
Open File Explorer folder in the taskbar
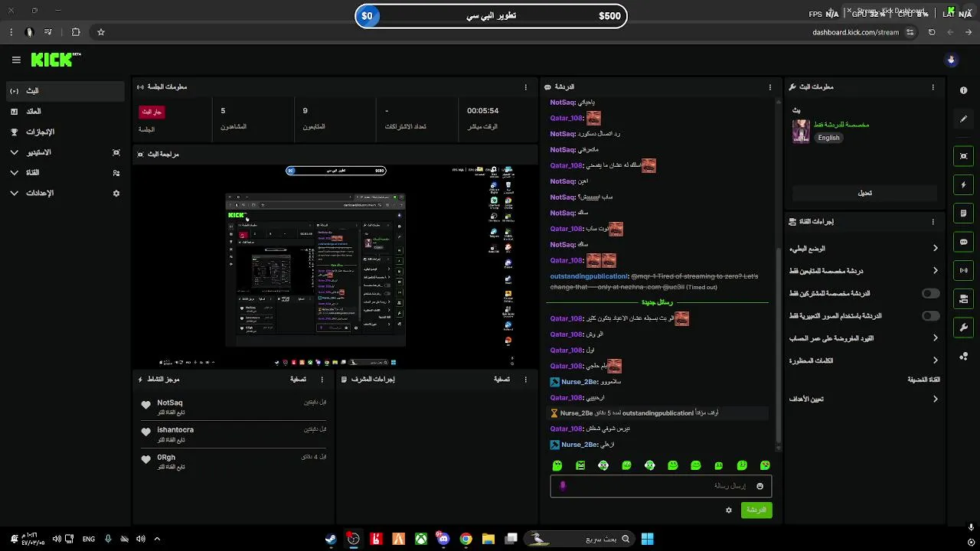(488, 539)
